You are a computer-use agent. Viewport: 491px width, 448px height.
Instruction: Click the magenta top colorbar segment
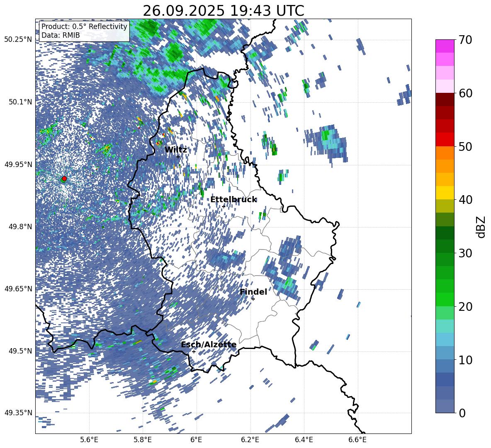445,46
